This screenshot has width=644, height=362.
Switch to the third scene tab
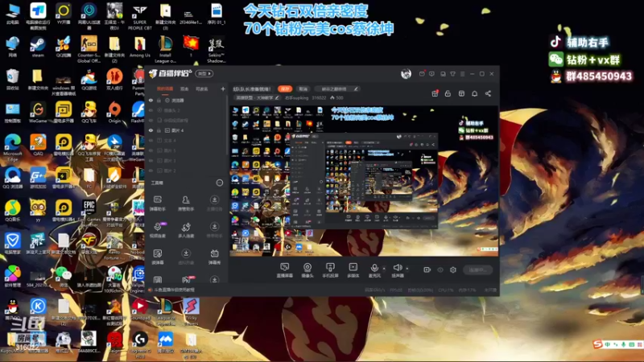202,88
